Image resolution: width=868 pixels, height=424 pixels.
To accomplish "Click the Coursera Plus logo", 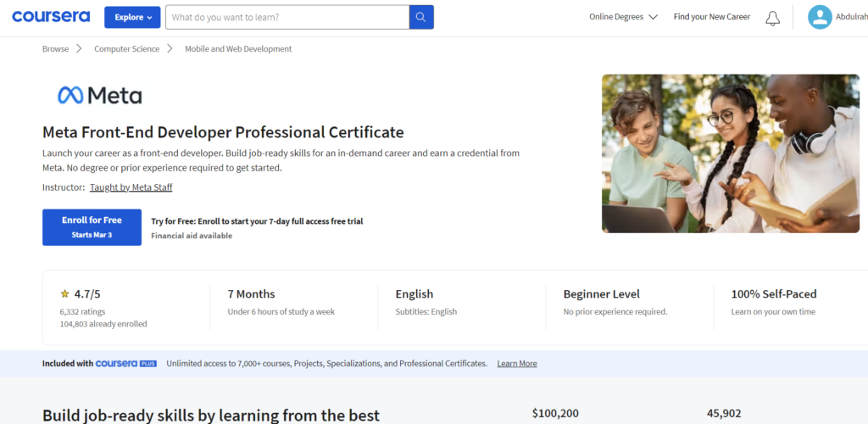I will coord(126,364).
